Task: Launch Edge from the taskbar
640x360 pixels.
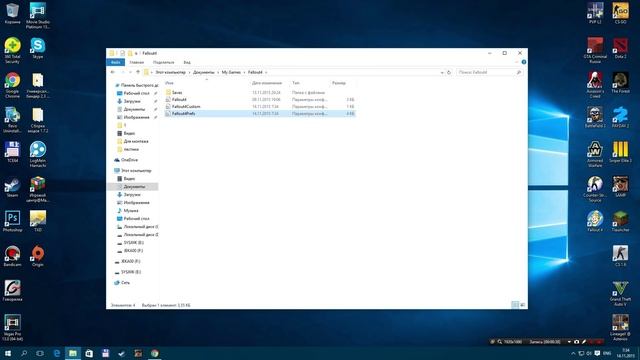Action: point(57,353)
